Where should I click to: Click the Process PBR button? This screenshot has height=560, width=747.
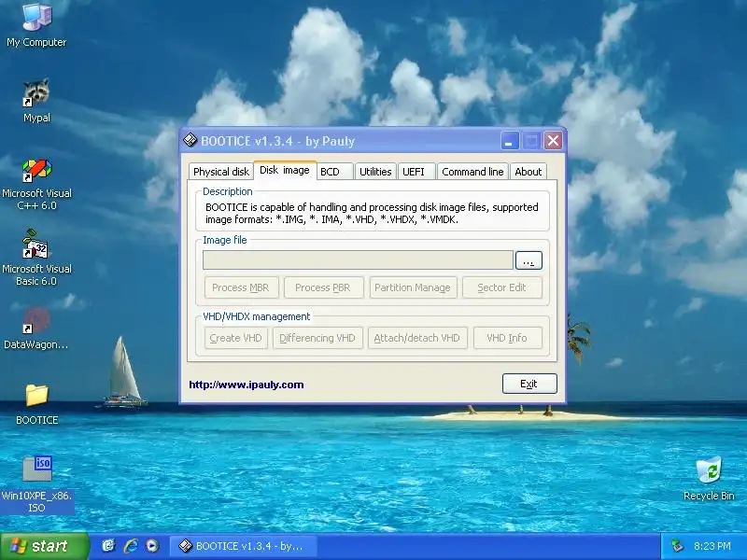coord(323,287)
